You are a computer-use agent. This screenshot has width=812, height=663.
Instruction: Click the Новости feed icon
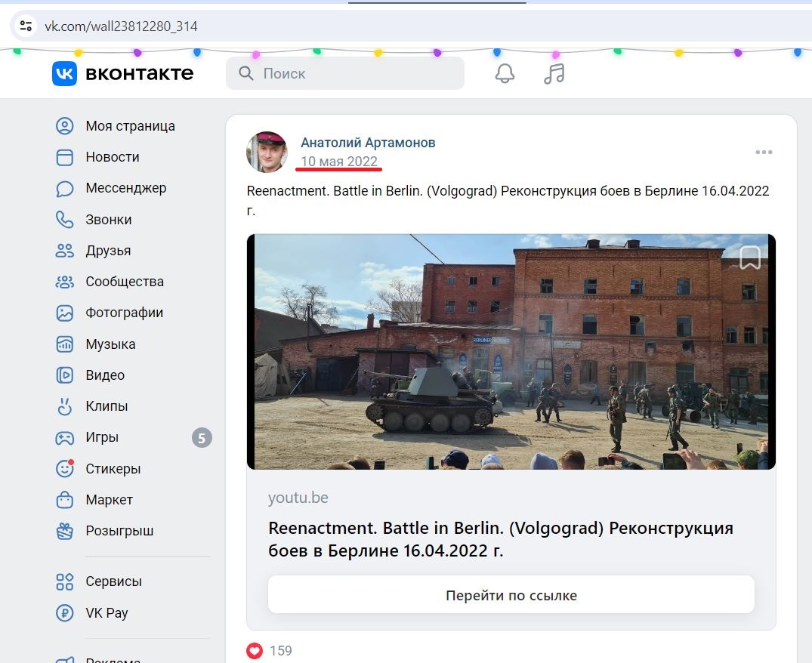pos(65,157)
